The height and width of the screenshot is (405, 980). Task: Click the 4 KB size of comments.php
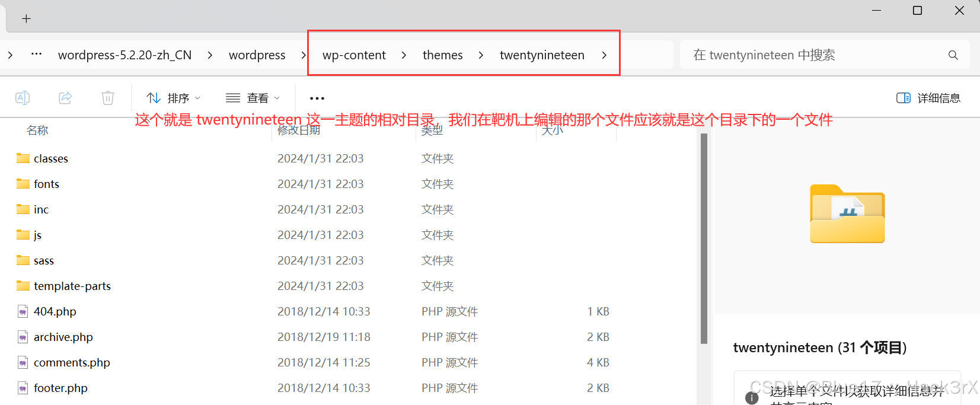pos(598,362)
